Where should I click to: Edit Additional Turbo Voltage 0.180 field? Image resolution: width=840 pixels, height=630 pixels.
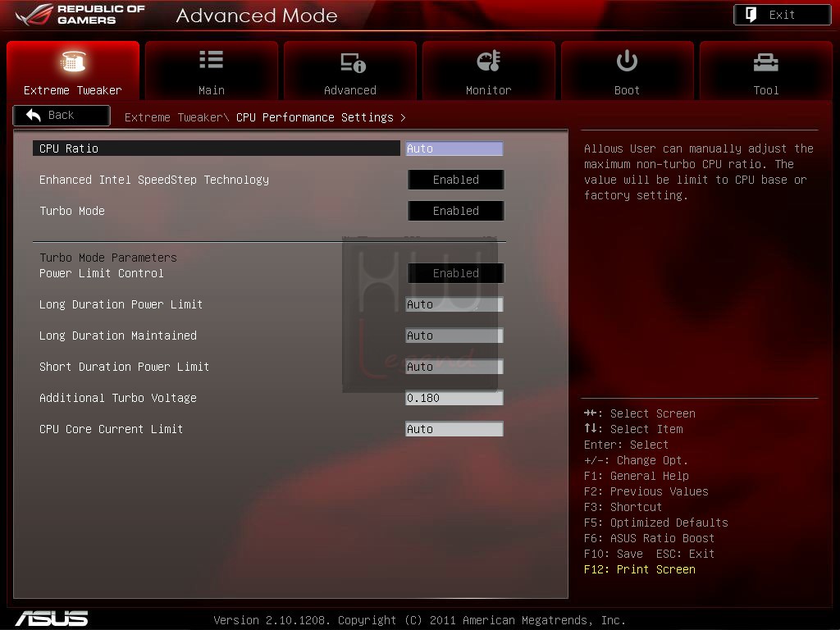click(x=454, y=398)
